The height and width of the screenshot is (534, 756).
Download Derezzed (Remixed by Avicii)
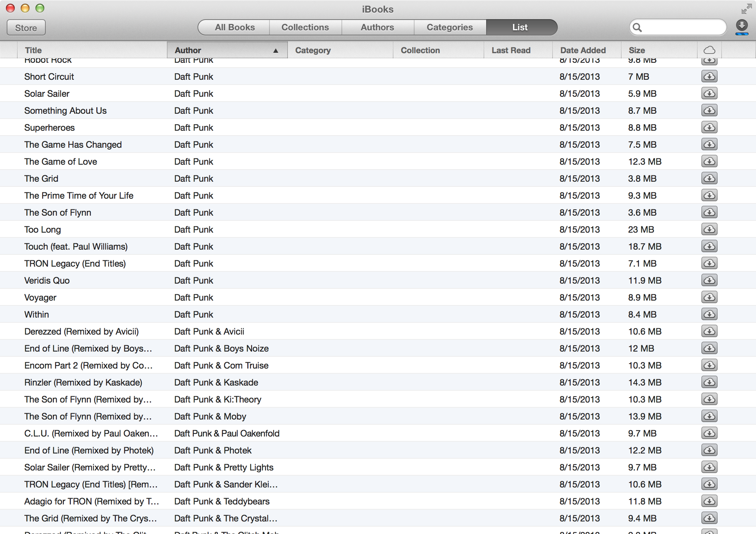(x=709, y=331)
